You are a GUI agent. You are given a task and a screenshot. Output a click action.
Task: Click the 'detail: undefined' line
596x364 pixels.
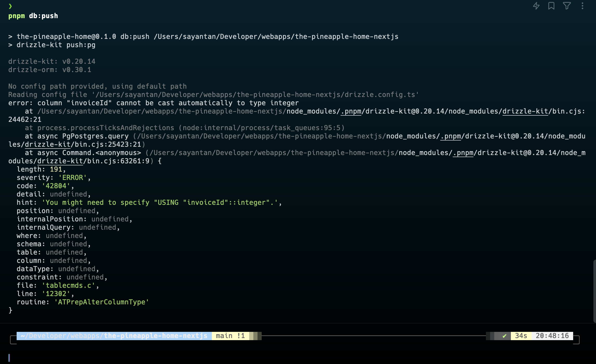coord(54,194)
